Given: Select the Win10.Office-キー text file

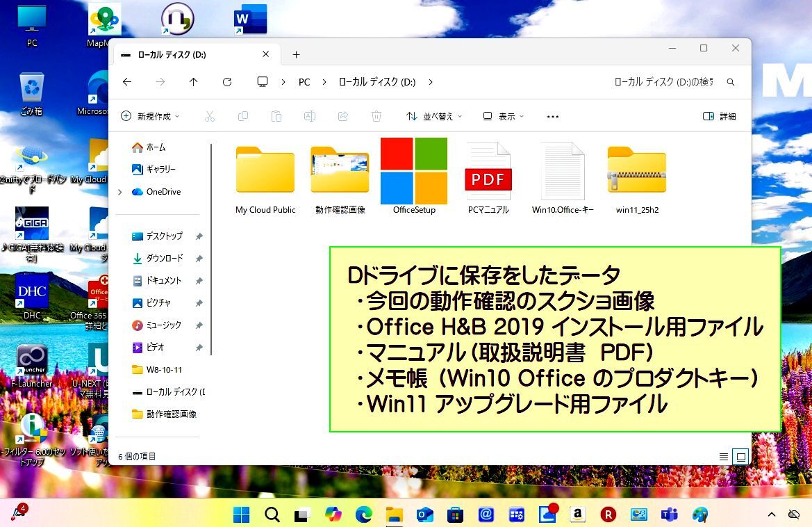Looking at the screenshot, I should point(563,179).
